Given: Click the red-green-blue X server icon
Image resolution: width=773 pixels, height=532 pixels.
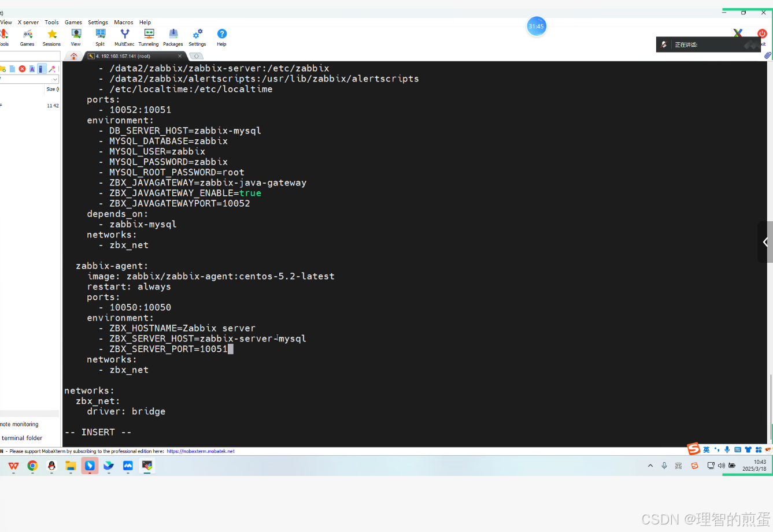Looking at the screenshot, I should coord(738,34).
